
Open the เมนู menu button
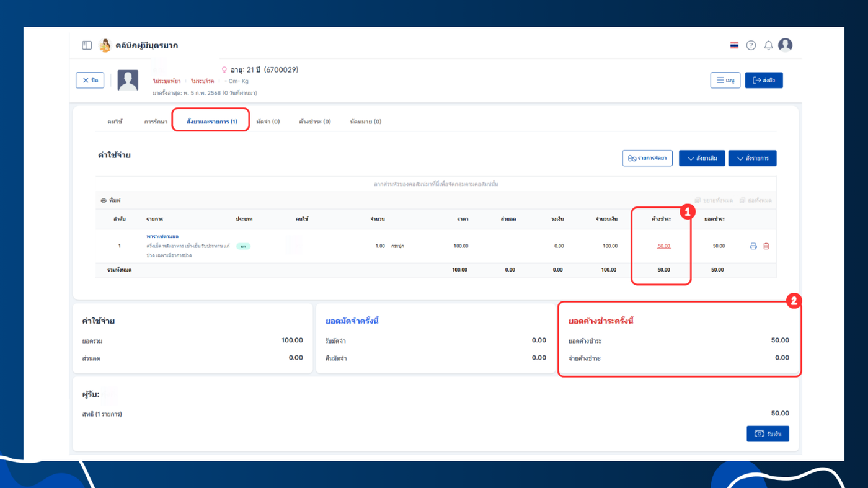pyautogui.click(x=725, y=81)
